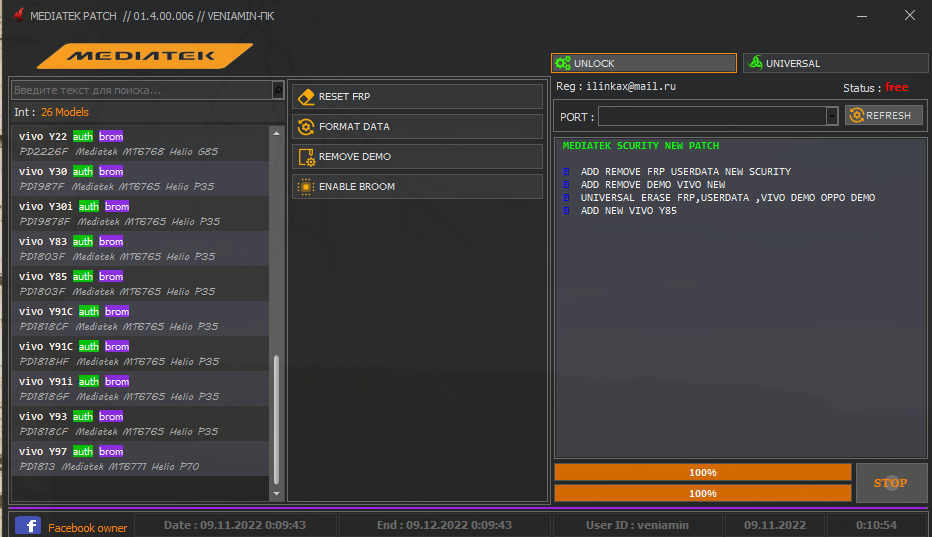This screenshot has height=537, width=932.
Task: Click the 'User ID : veniamin' status entry
Action: 637,525
